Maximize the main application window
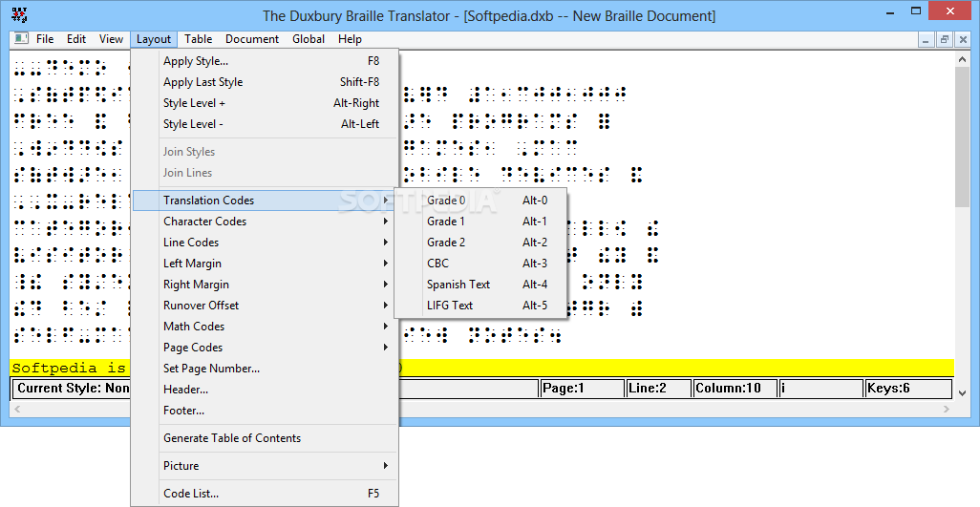This screenshot has width=980, height=507. click(916, 11)
